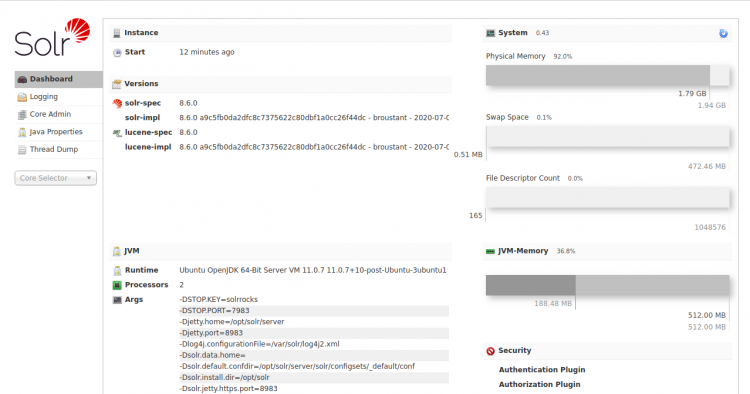
Task: Click the Instance section header
Action: tap(281, 33)
